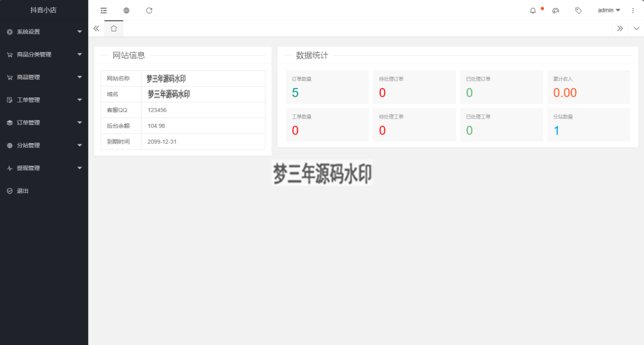644x345 pixels.
Task: Open the 分站管理 sidebar menu
Action: pyautogui.click(x=44, y=145)
